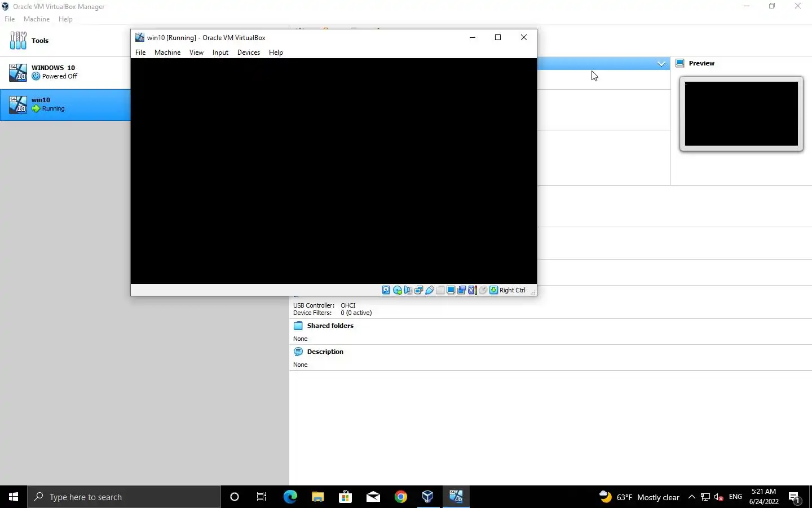Switch to VirtualBox Manager taskbar icon
812x508 pixels.
click(428, 497)
